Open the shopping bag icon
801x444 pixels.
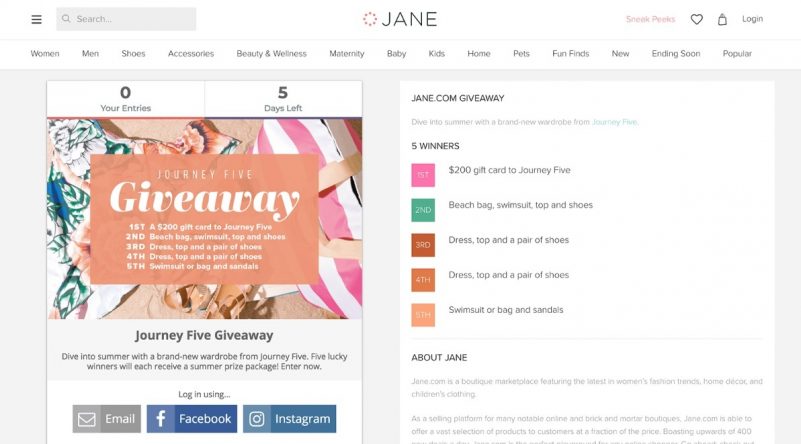point(722,19)
